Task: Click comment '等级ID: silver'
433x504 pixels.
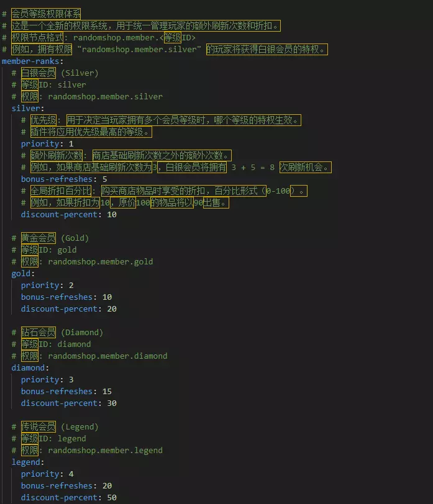Action: 49,85
